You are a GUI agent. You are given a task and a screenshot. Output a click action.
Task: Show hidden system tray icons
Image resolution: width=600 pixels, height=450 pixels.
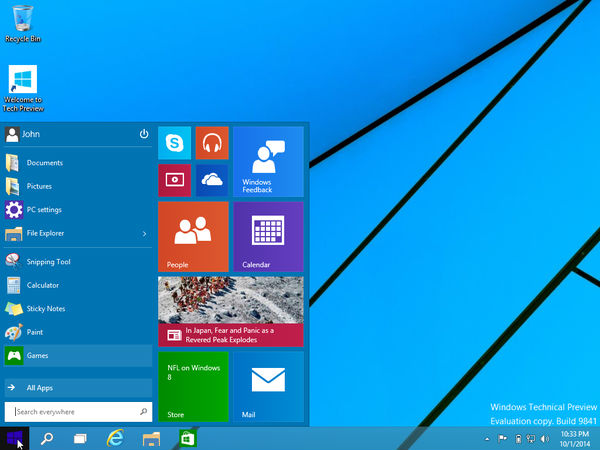487,438
